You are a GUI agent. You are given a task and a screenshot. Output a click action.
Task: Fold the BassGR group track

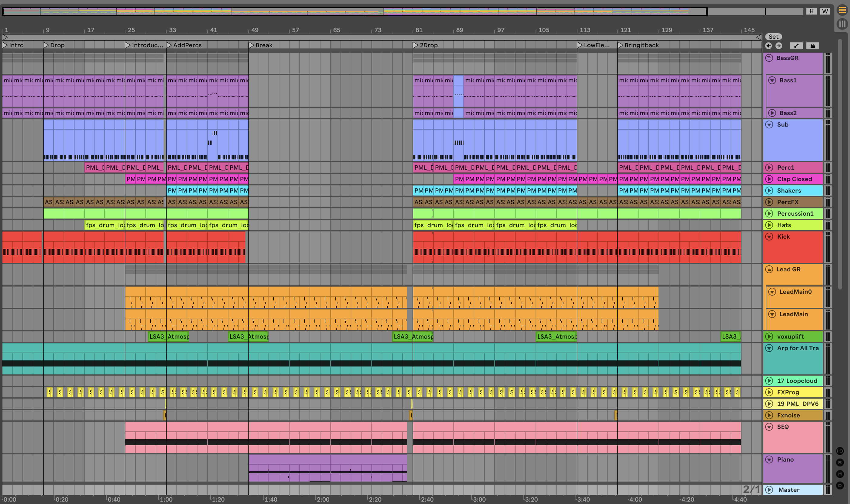[769, 58]
